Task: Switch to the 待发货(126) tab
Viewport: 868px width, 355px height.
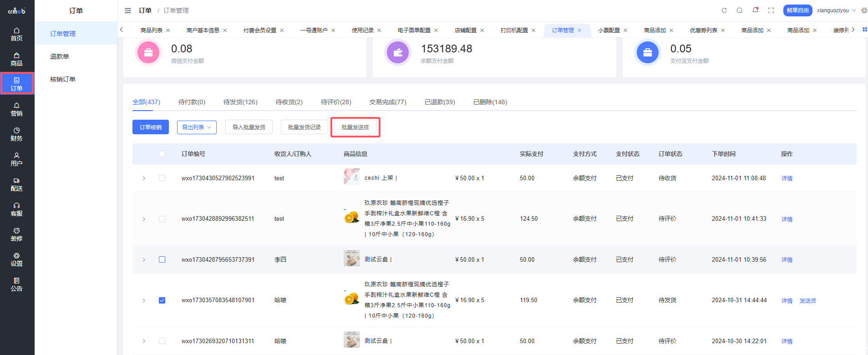Action: (240, 102)
